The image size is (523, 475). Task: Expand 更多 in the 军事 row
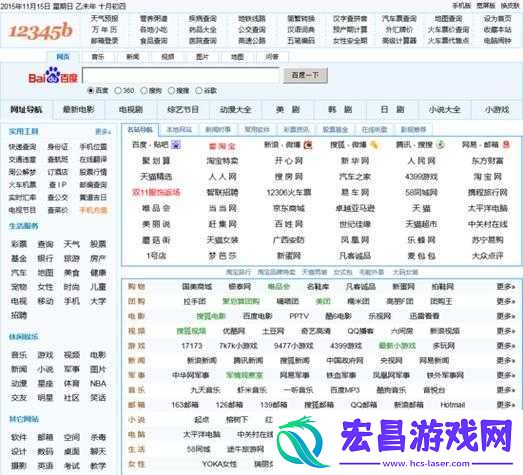coord(506,375)
